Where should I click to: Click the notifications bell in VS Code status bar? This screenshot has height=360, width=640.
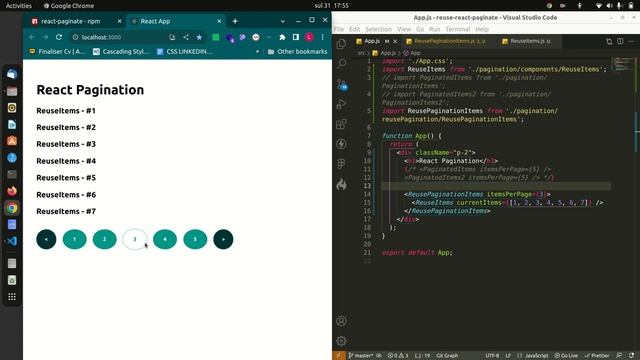pos(631,356)
